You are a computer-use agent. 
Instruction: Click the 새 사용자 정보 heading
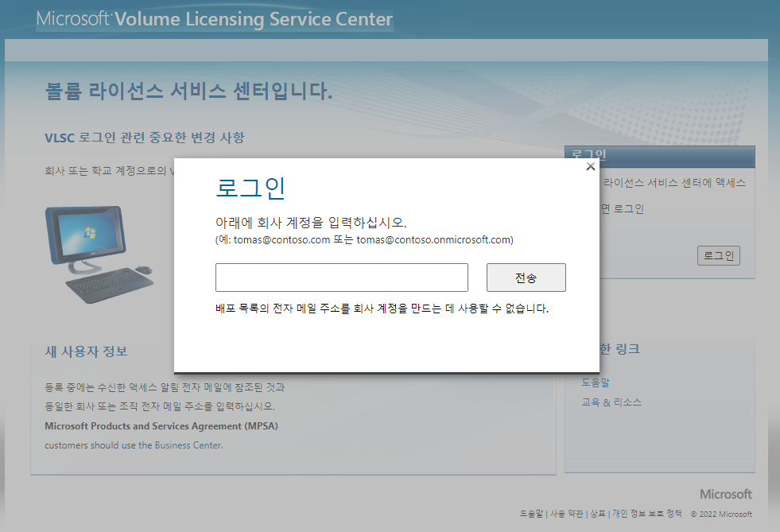pyautogui.click(x=86, y=351)
